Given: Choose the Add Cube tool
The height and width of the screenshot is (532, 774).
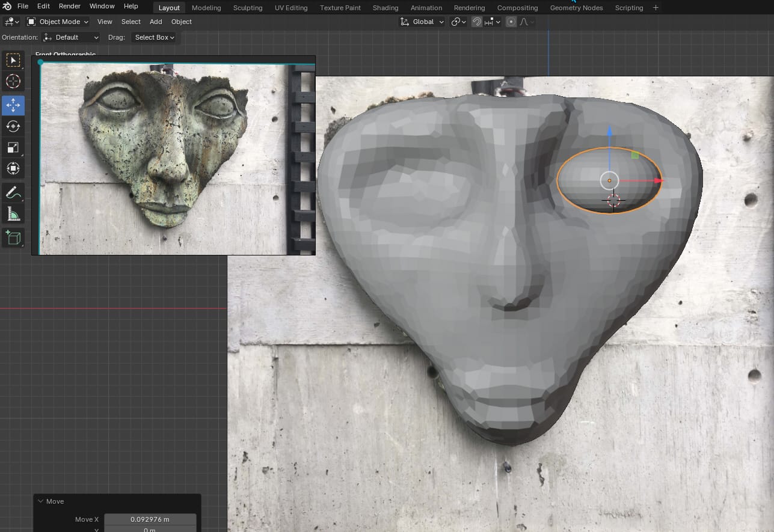Looking at the screenshot, I should click(x=13, y=237).
